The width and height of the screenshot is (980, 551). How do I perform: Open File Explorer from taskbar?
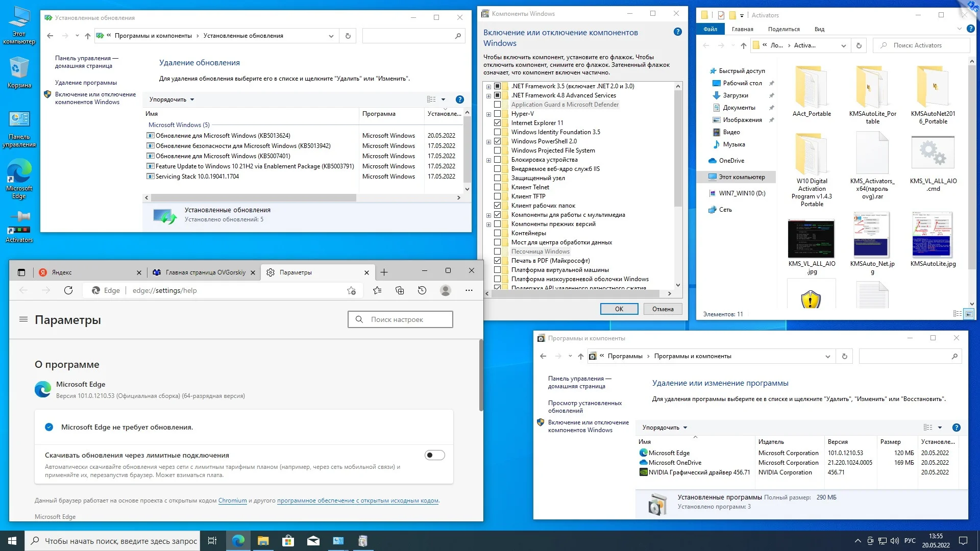[x=263, y=541]
